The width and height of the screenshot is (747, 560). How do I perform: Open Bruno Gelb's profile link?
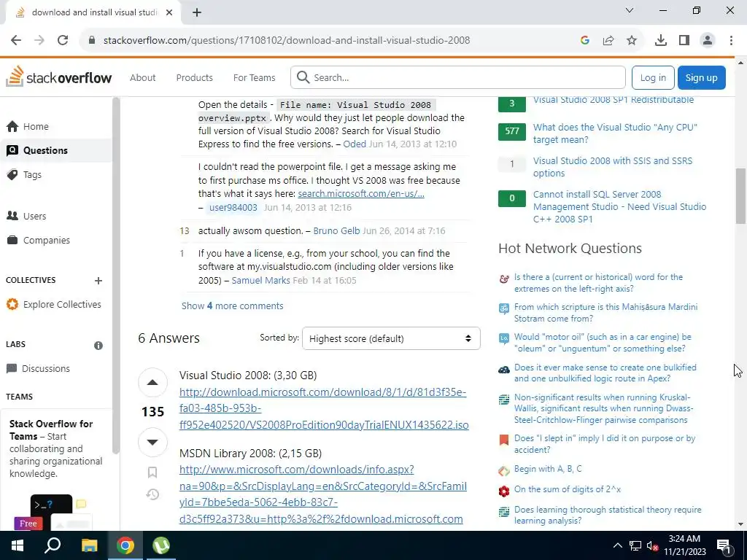click(336, 231)
